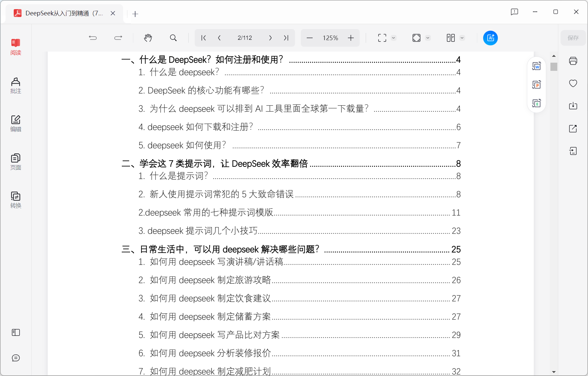Open the 批注 annotation panel
588x376 pixels.
[x=16, y=86]
